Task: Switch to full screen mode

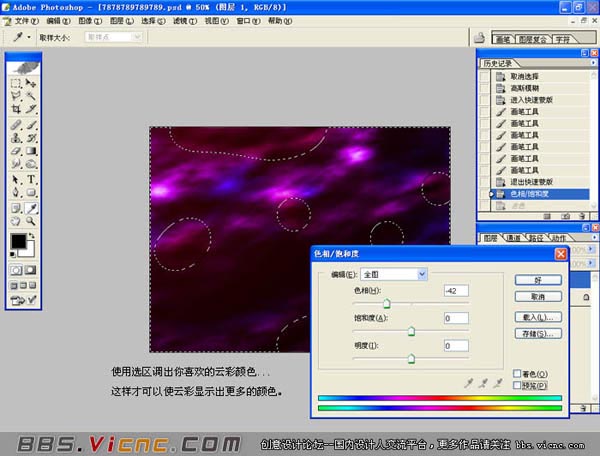Action: tap(33, 285)
